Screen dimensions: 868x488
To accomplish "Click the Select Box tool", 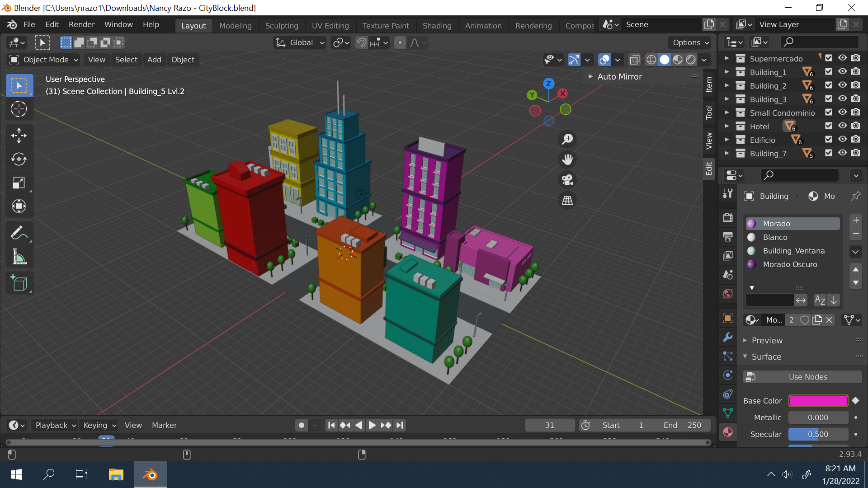I will [x=19, y=85].
